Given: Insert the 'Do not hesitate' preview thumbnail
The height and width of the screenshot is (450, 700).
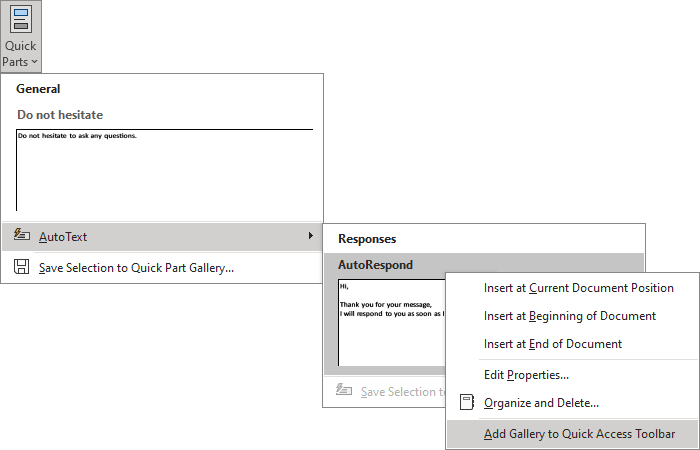Looking at the screenshot, I should coord(164,170).
